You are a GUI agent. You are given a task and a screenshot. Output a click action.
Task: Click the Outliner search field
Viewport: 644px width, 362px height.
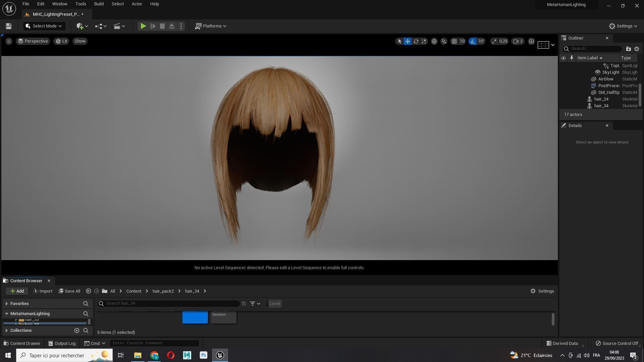(592, 49)
